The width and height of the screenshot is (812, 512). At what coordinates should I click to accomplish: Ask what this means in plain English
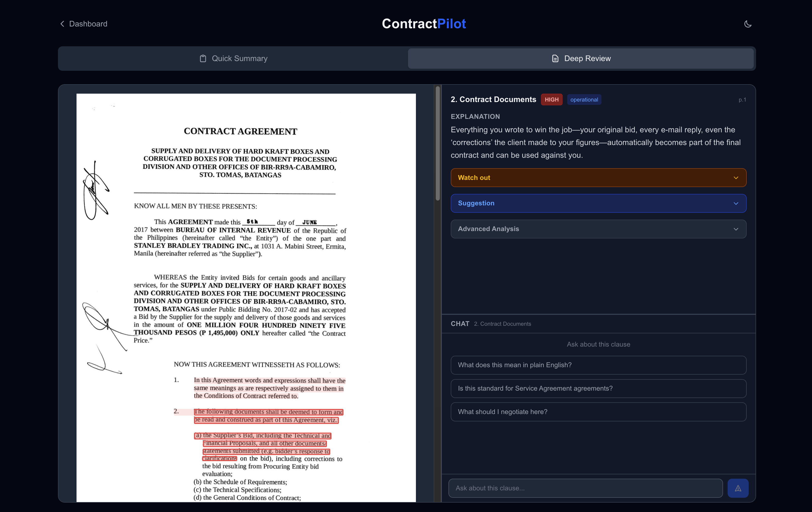[598, 365]
